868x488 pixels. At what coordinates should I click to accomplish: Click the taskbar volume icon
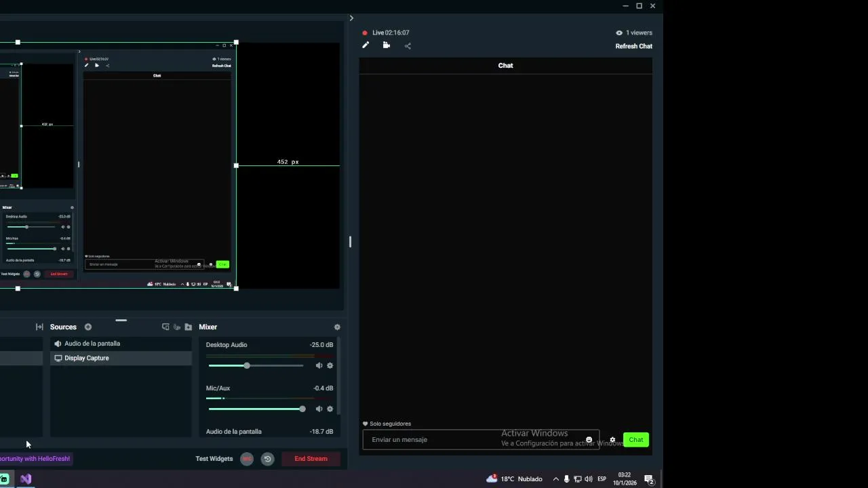tap(589, 479)
